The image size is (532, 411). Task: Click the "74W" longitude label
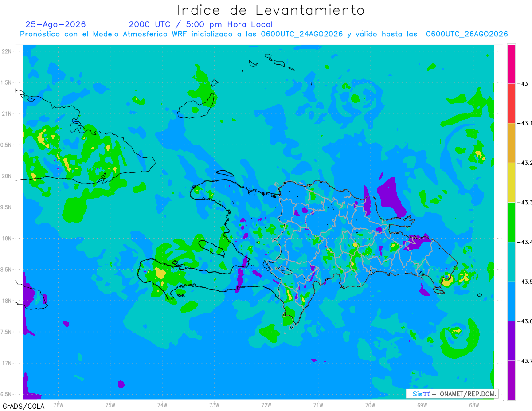[162, 405]
